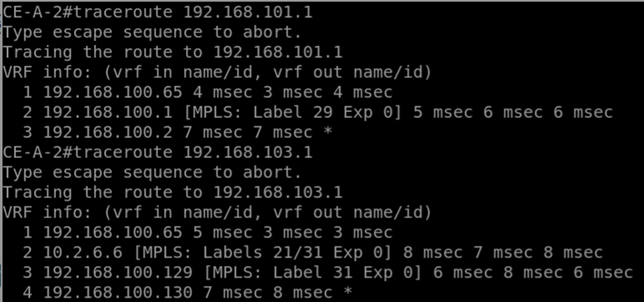Click the second 'VRF info' line
Screen dimensions: 644x302
click(218, 213)
